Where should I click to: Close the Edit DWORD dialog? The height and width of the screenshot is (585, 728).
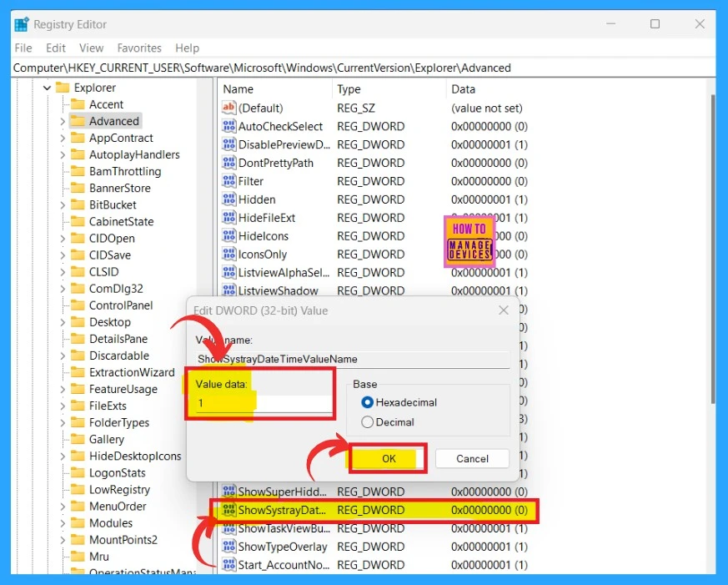tap(504, 310)
